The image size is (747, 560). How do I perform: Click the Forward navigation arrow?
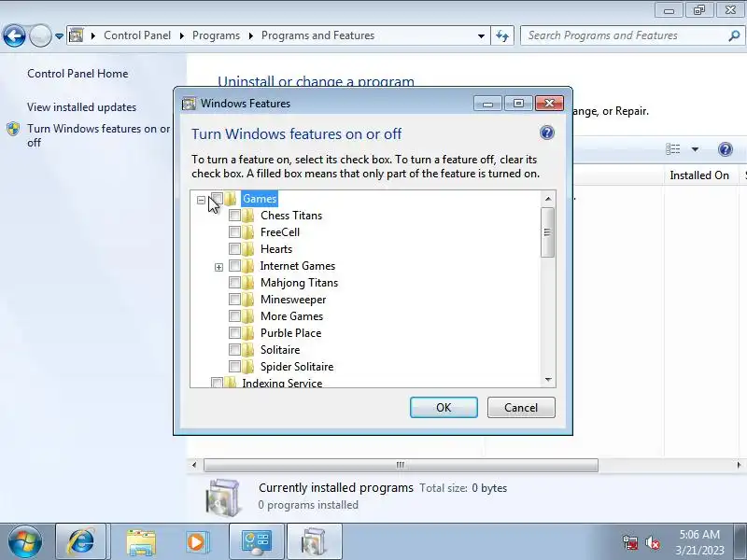[40, 35]
